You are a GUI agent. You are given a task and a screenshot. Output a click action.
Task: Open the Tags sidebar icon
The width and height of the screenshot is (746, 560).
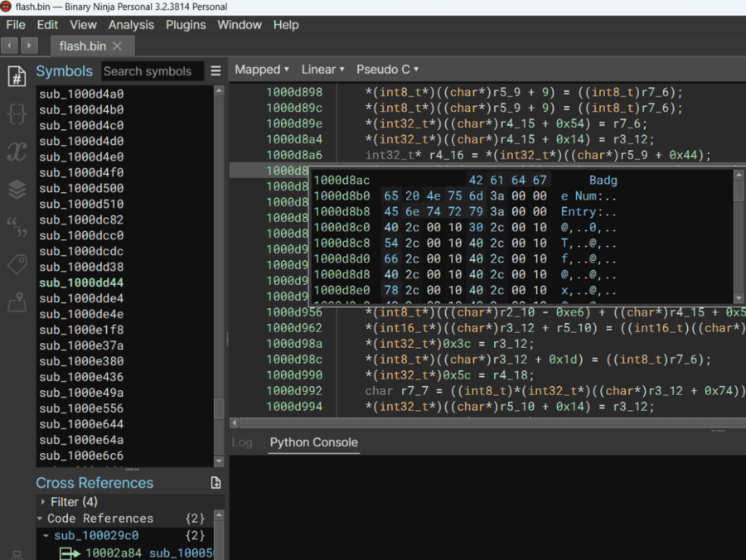coord(17,264)
